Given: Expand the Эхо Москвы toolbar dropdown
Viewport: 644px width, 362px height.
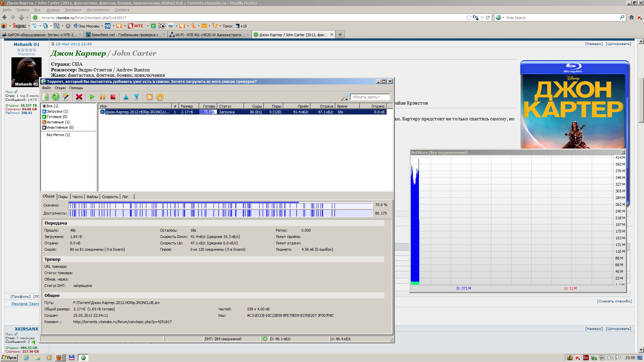Looking at the screenshot, I should pyautogui.click(x=102, y=26).
